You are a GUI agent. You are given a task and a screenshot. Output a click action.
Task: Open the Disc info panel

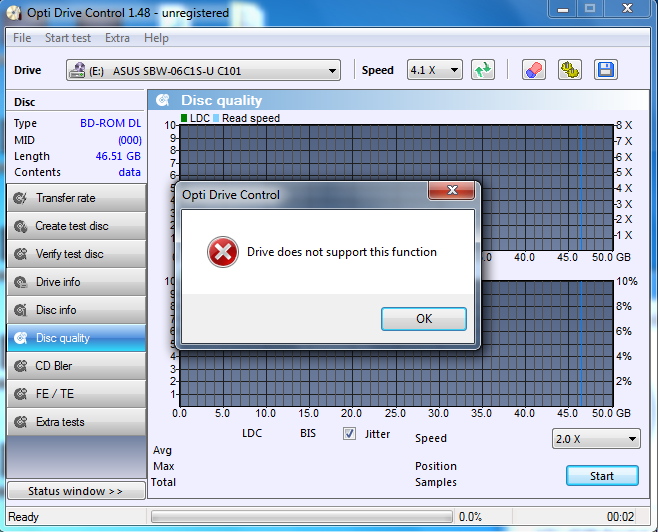click(x=76, y=310)
